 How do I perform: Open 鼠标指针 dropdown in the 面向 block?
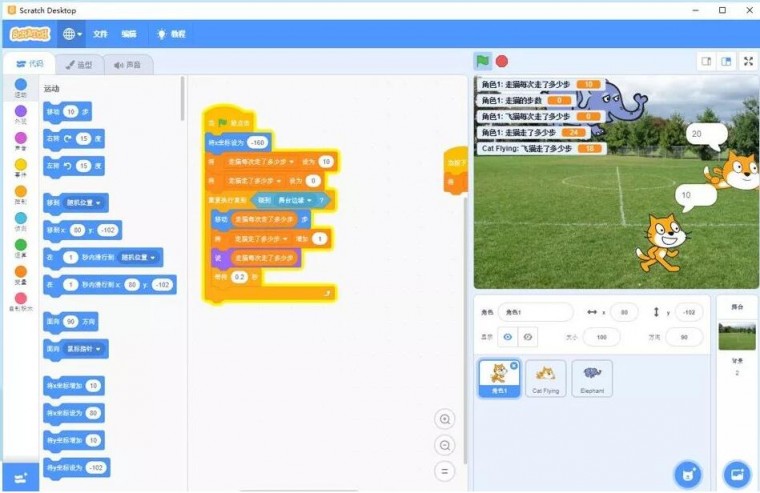[x=84, y=349]
